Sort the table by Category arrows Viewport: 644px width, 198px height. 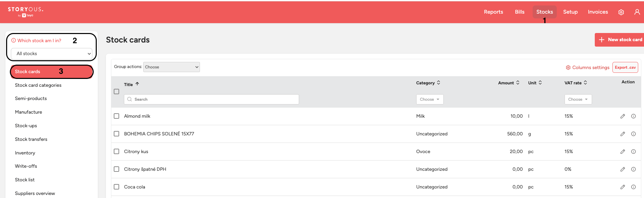(439, 83)
